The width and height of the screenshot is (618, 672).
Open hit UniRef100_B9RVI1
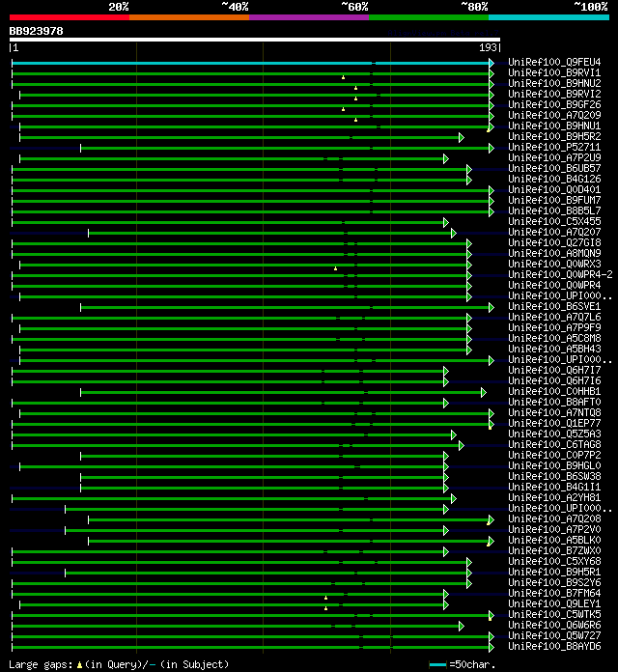[x=554, y=72]
